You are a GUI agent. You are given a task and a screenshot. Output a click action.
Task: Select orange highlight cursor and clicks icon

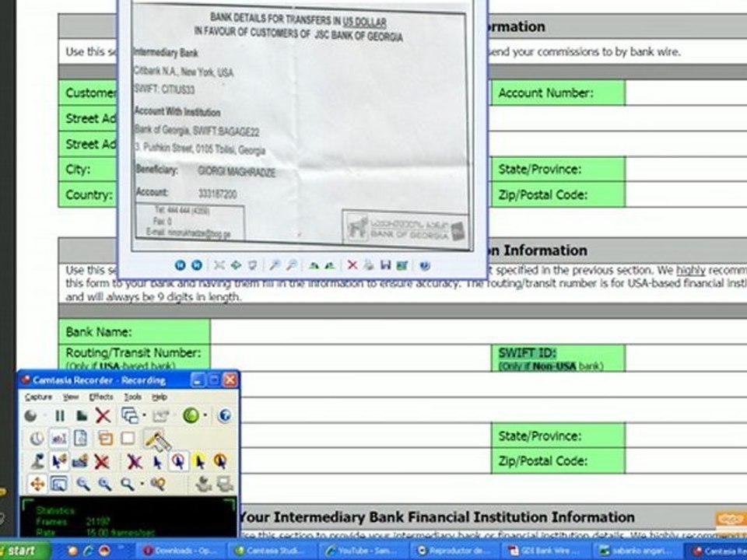point(220,461)
